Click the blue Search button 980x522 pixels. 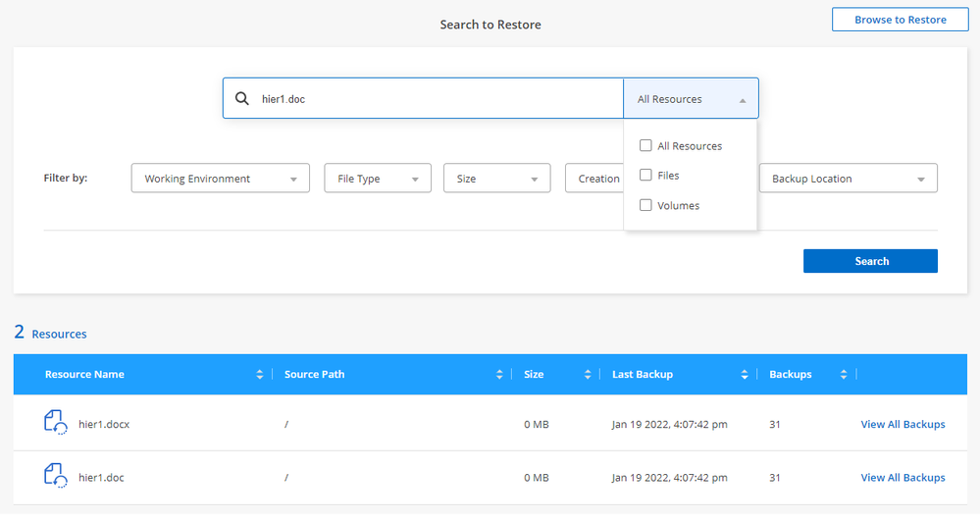point(870,261)
